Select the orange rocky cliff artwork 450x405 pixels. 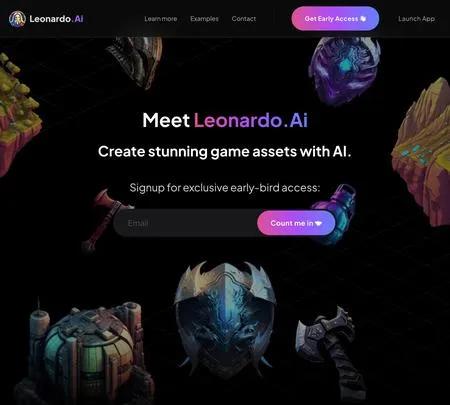tap(423, 152)
